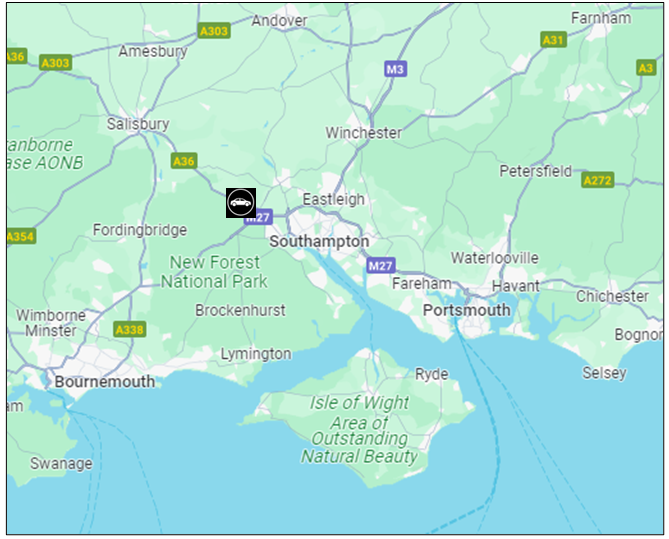This screenshot has height=539, width=669.
Task: Click the Winchester label
Action: [x=364, y=133]
